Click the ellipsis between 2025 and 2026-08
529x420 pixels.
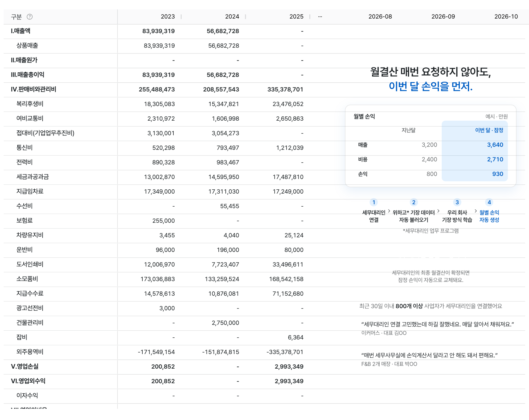pyautogui.click(x=320, y=17)
